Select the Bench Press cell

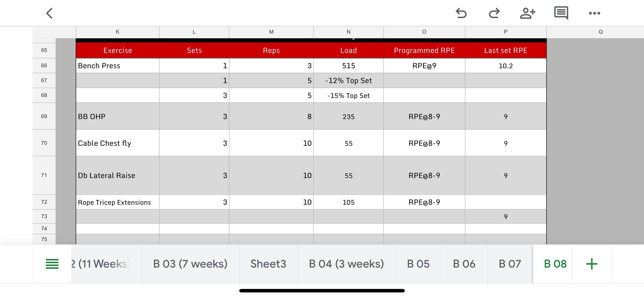118,66
